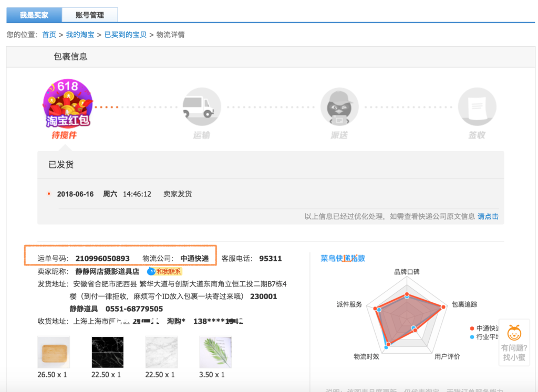Click the 物流时效 radar axis label
The image size is (538, 392).
pyautogui.click(x=366, y=356)
